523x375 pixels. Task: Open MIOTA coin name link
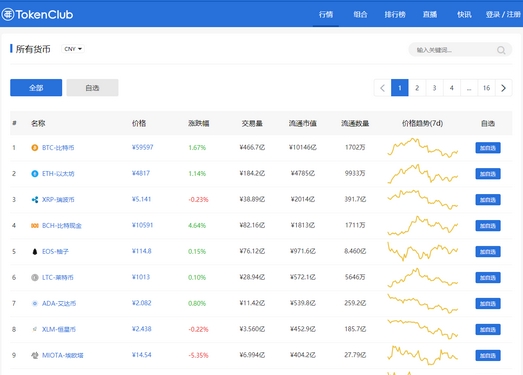point(63,355)
